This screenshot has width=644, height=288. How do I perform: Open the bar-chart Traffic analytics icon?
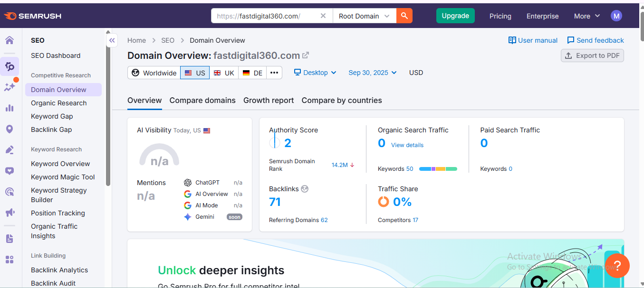pyautogui.click(x=10, y=108)
